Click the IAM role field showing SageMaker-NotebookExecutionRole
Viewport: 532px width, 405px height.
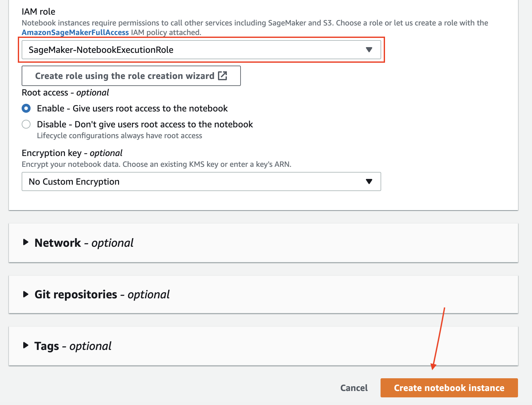pos(200,50)
